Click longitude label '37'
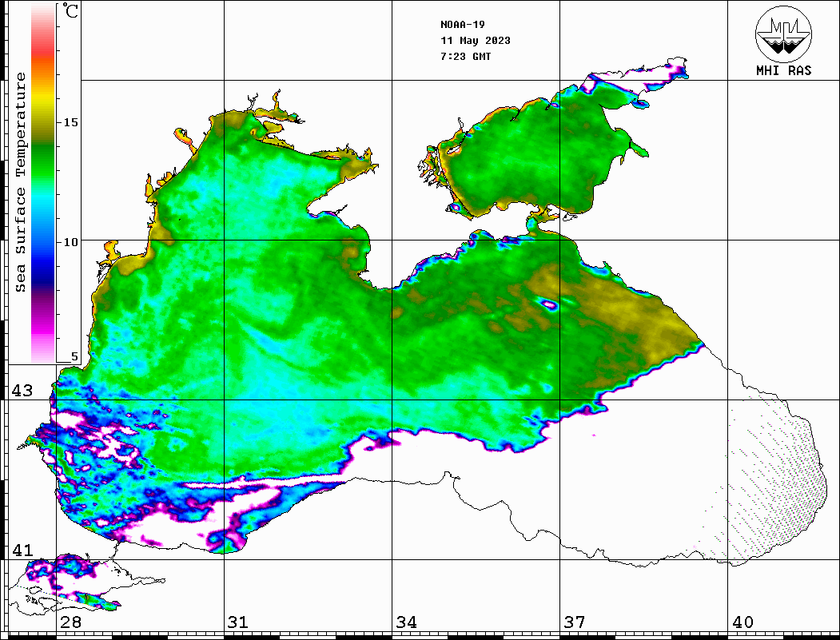 point(575,622)
